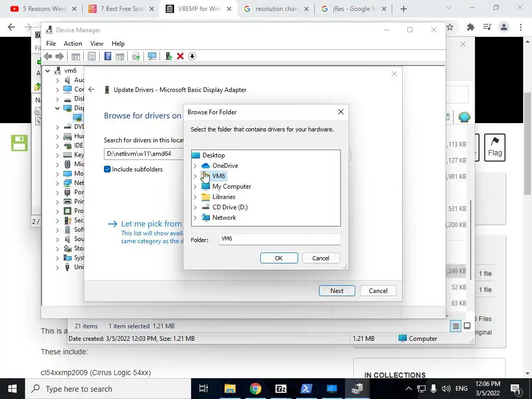Expand Libraries folder node

(195, 197)
